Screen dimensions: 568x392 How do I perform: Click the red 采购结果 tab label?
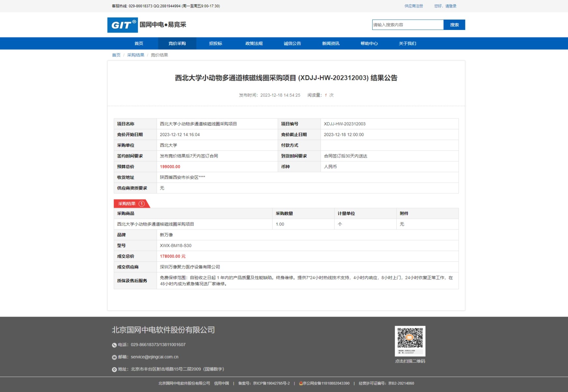[127, 204]
